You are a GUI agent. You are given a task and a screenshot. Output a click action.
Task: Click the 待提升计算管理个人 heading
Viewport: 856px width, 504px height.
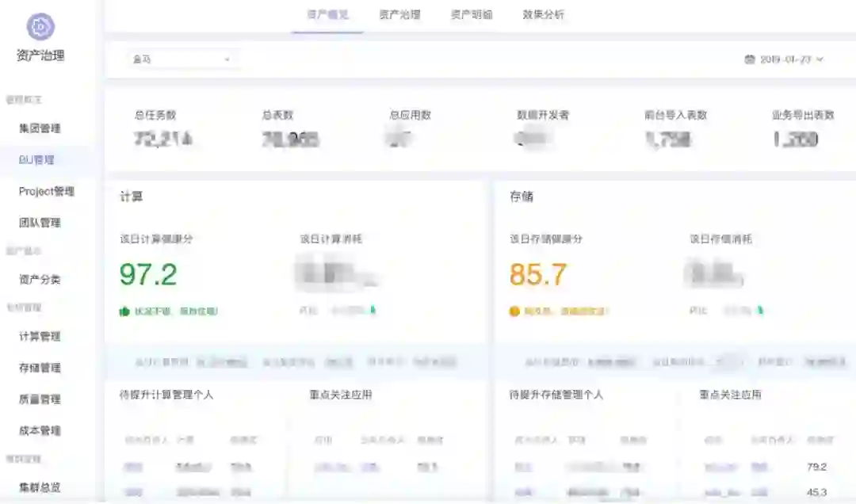[166, 395]
